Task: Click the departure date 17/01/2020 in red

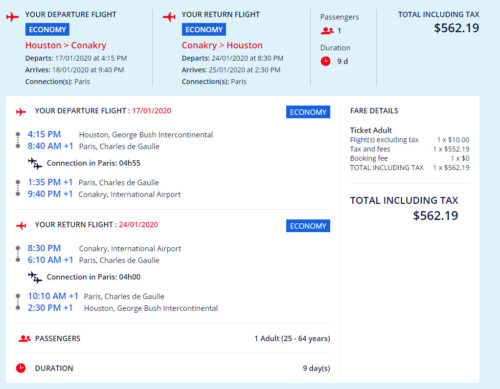Action: point(152,111)
